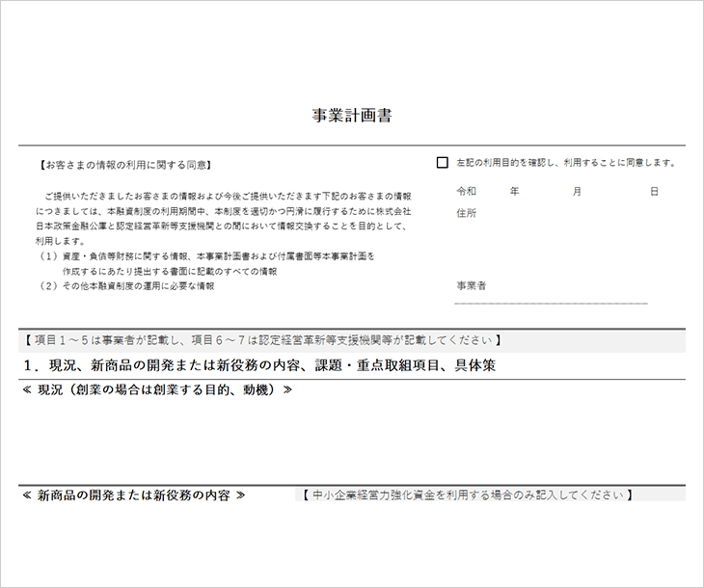The image size is (704, 588).
Task: Click the 年 year field
Action: (515, 192)
